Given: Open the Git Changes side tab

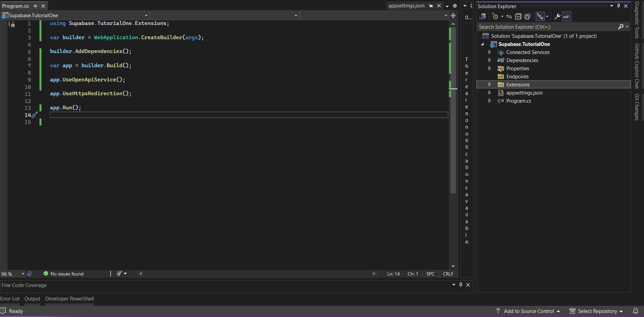Looking at the screenshot, I should click(x=637, y=107).
